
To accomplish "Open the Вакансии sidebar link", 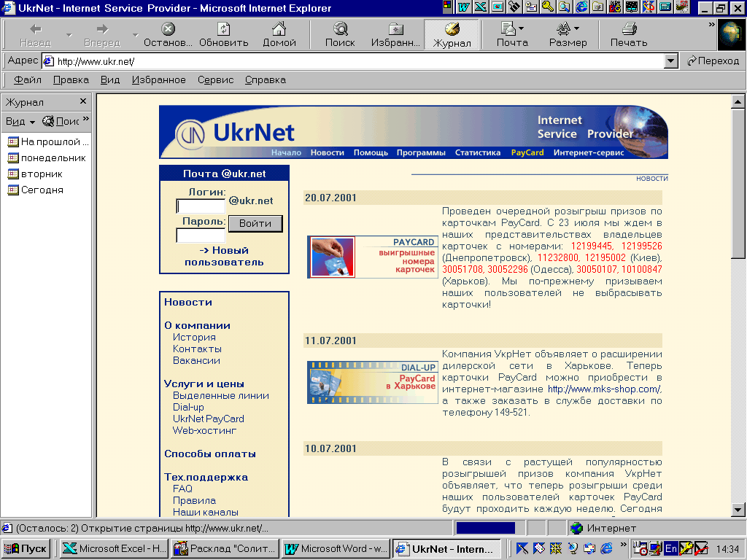I will 196,360.
